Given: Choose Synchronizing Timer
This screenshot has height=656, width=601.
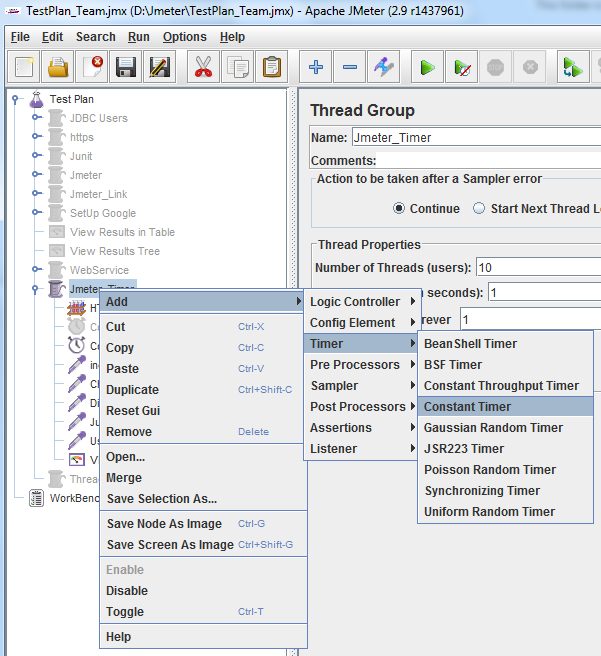Looking at the screenshot, I should click(x=505, y=491).
